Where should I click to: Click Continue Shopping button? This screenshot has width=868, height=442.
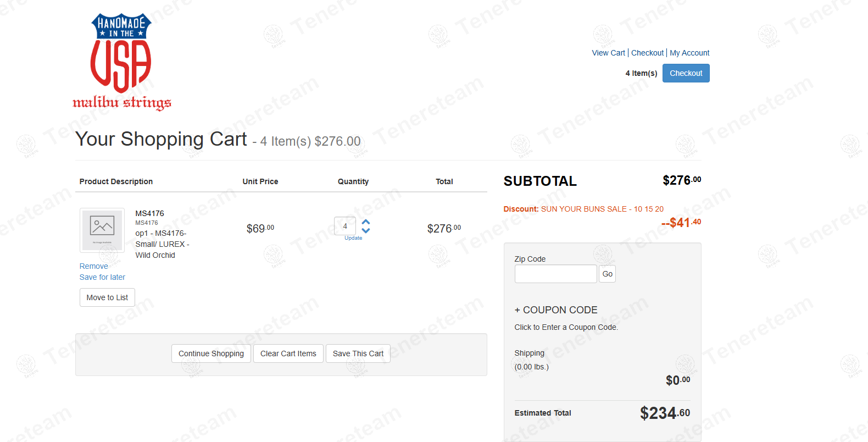click(x=211, y=353)
